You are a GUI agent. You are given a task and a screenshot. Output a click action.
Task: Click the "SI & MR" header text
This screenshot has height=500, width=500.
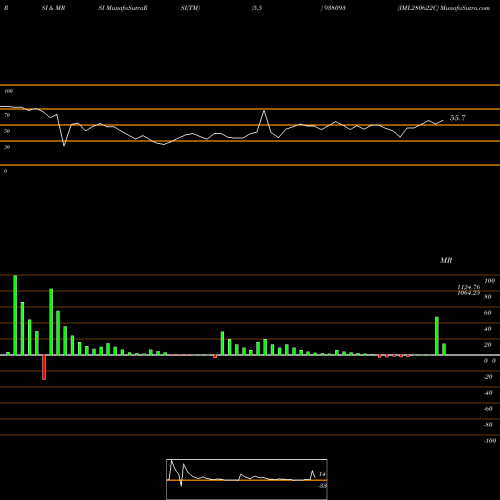pos(53,8)
